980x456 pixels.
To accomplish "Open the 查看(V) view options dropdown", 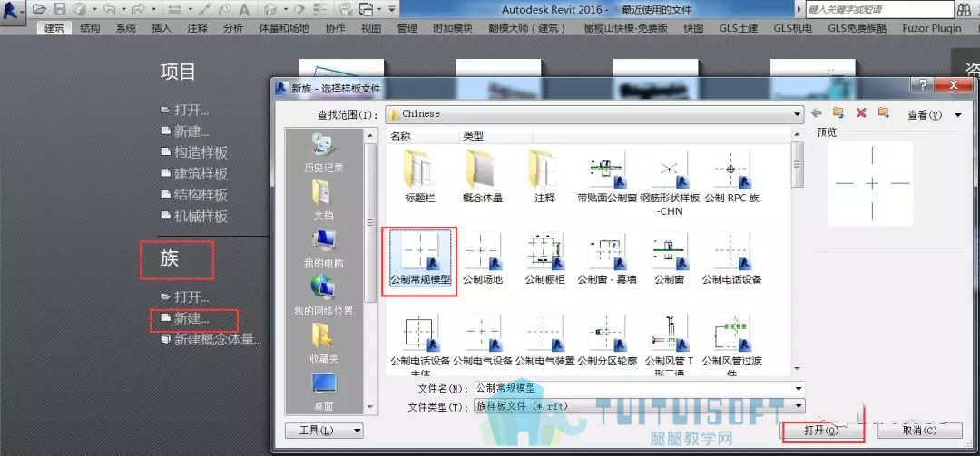I will click(935, 115).
